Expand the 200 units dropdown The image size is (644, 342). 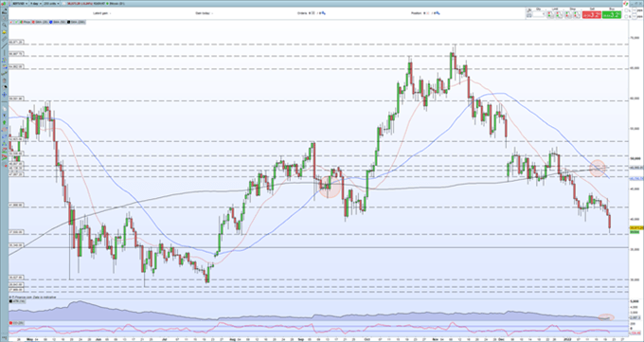pyautogui.click(x=51, y=4)
